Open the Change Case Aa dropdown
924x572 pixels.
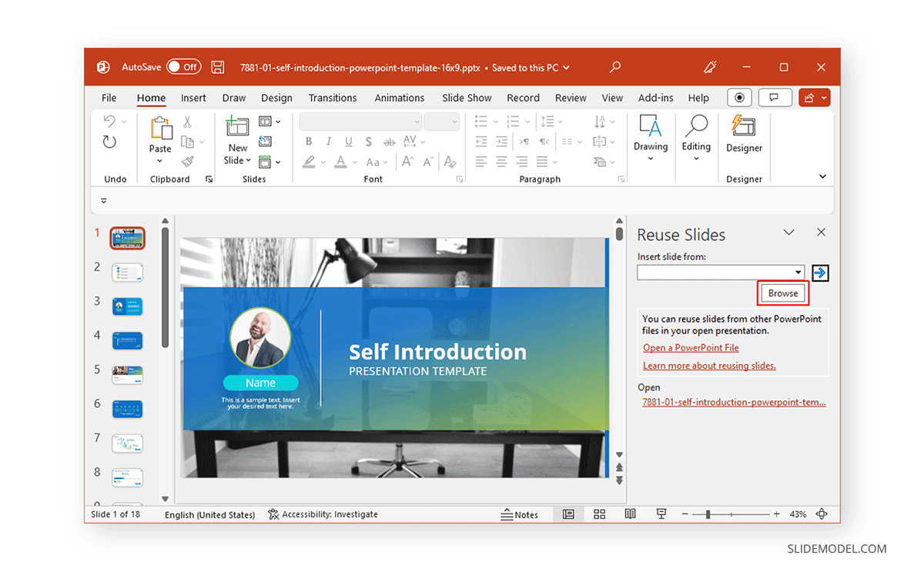pos(377,162)
